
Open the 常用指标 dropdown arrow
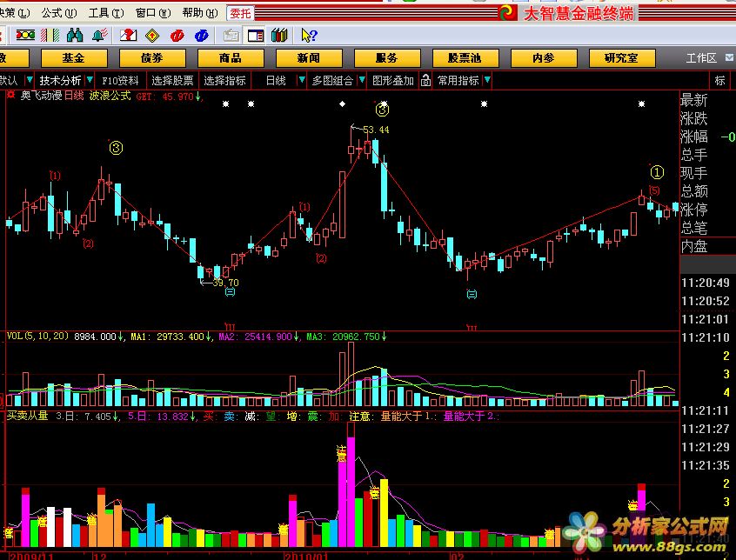click(x=487, y=80)
